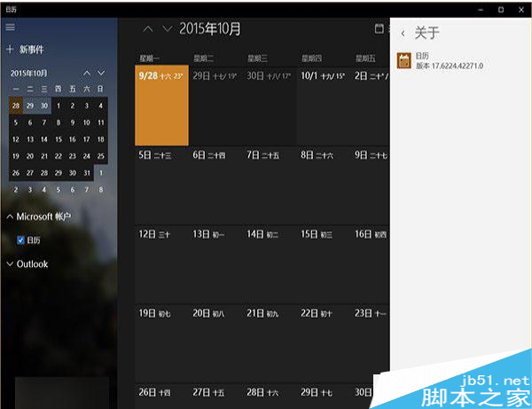532x409 pixels.
Task: Open the 16日 day cell
Action: (371, 264)
